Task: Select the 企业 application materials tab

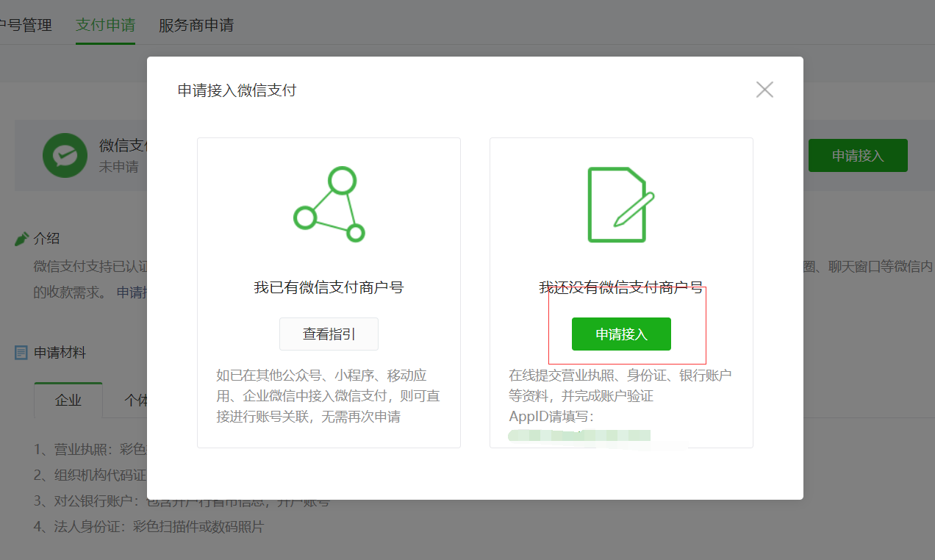Action: [x=68, y=401]
